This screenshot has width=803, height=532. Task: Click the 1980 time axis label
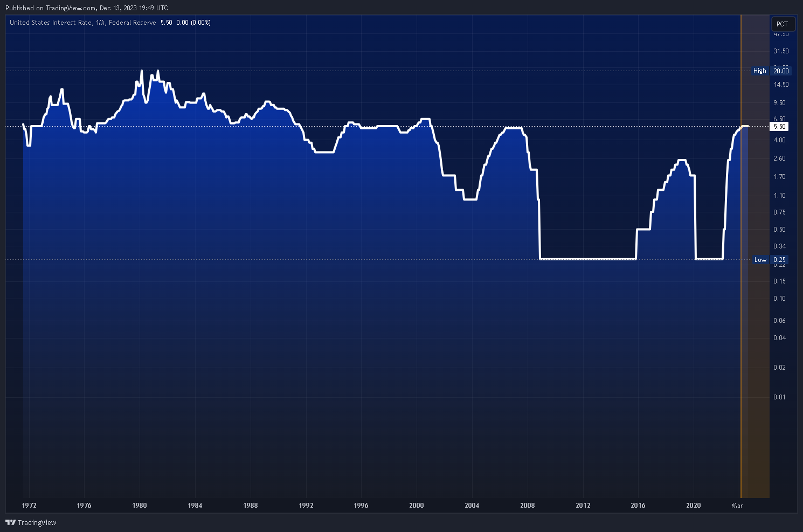(x=140, y=506)
